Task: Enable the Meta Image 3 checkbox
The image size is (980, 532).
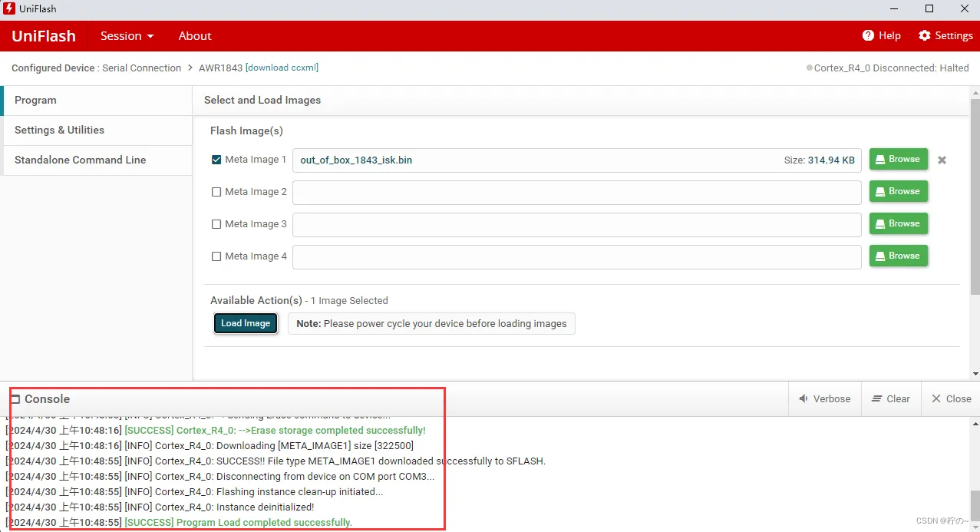Action: (x=216, y=224)
